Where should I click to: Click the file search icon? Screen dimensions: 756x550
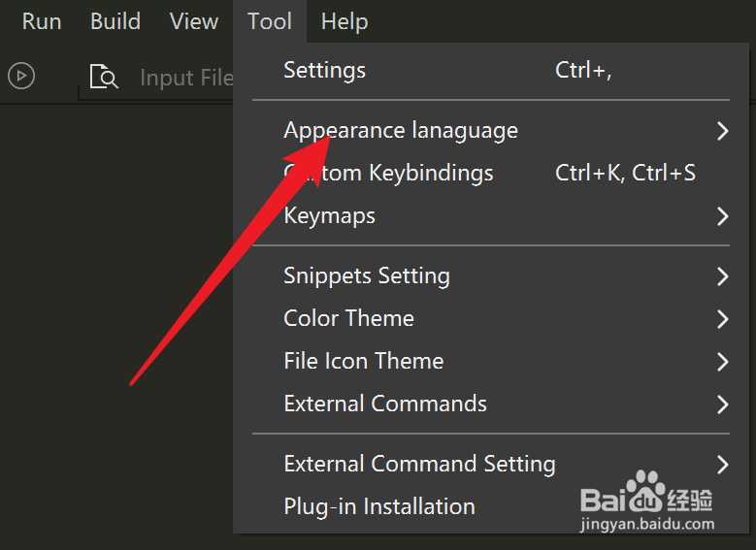(x=103, y=78)
